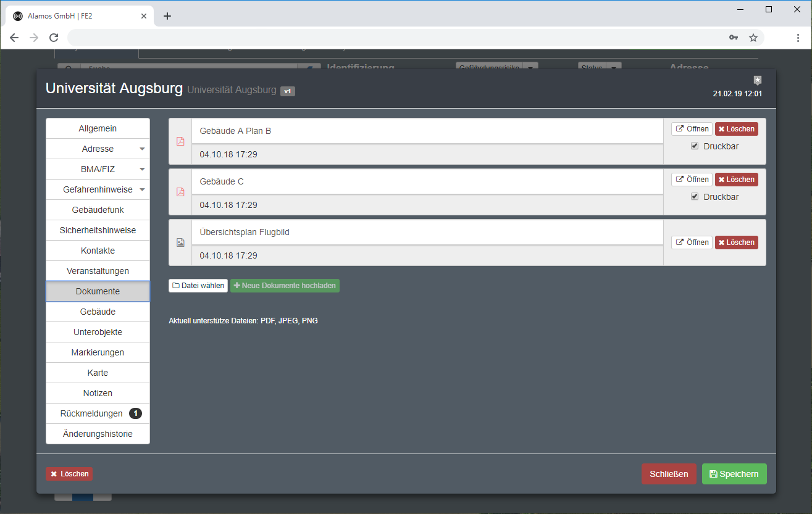Click the star badge icon above the date
Screen dimensions: 812x514
pos(758,80)
